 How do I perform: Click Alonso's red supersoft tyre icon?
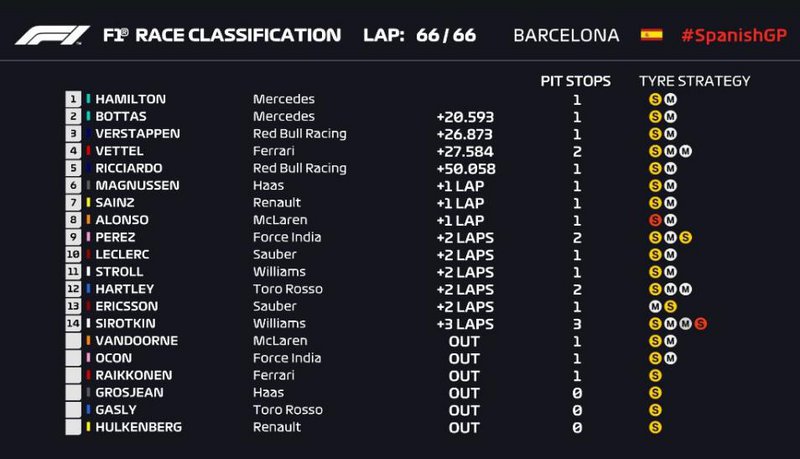click(x=655, y=220)
